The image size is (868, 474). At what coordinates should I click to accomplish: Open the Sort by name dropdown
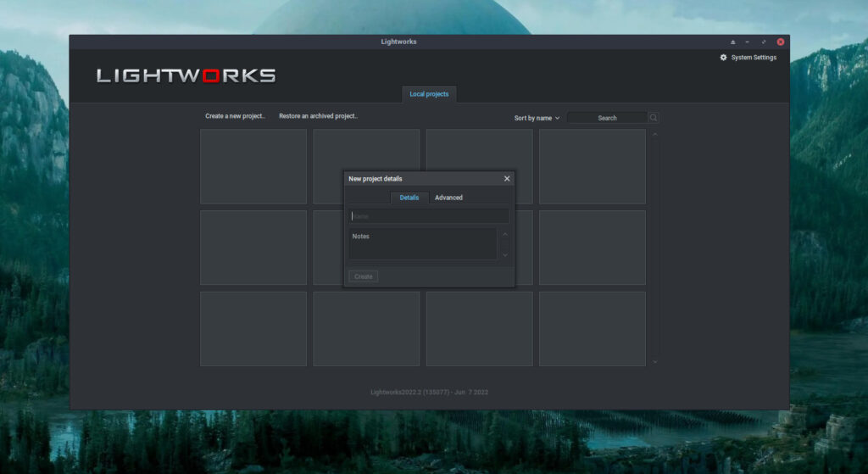click(x=537, y=118)
